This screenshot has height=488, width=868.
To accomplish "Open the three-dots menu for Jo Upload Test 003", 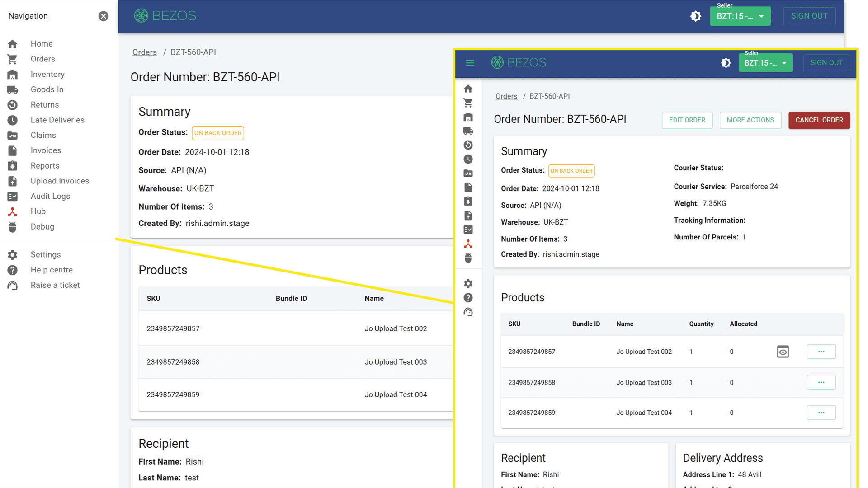I will [x=821, y=382].
